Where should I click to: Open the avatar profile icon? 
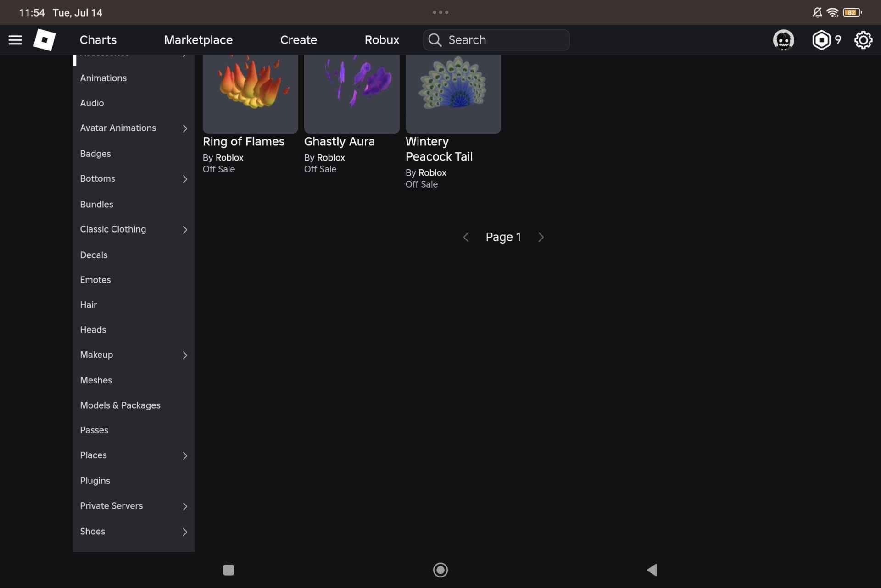click(783, 40)
